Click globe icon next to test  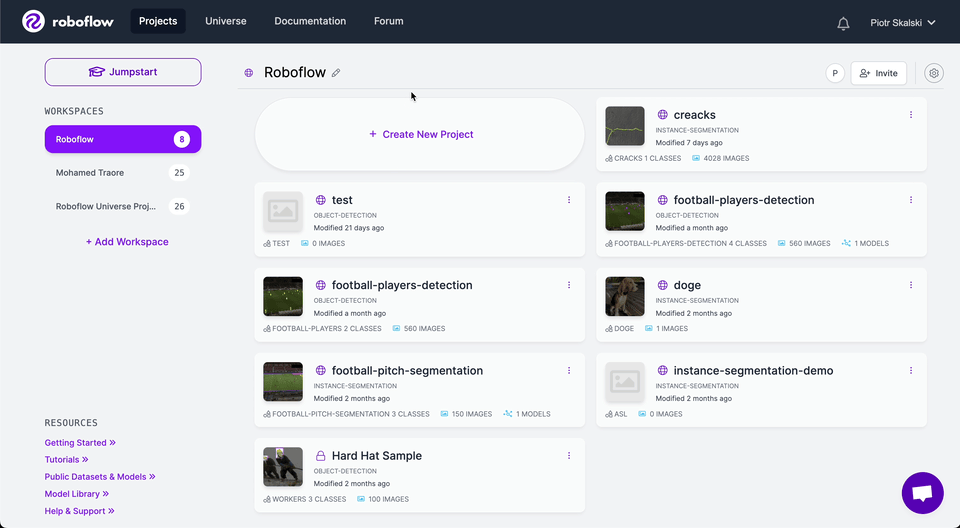coord(320,200)
